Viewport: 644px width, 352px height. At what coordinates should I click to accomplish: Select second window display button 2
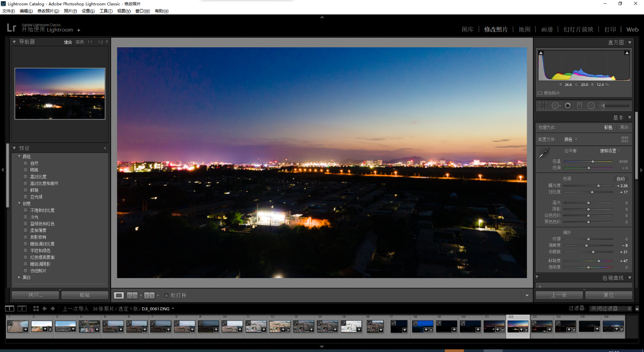(x=22, y=309)
